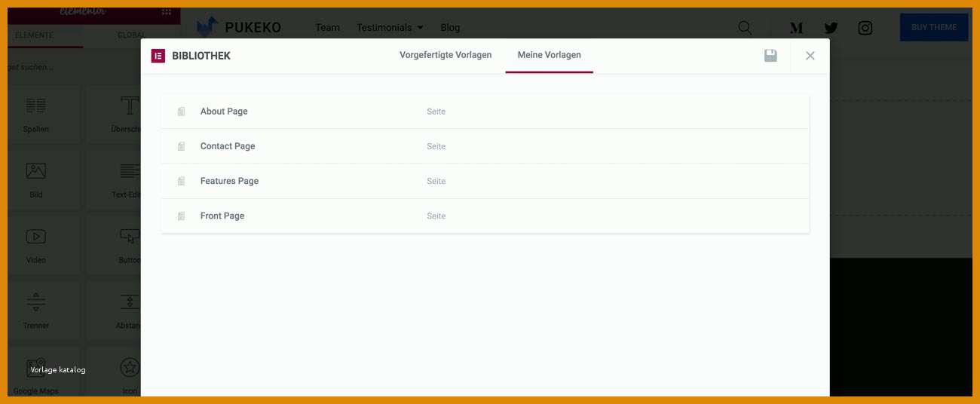Click the Seite type label for Front Page
The width and height of the screenshot is (980, 404).
tap(436, 216)
